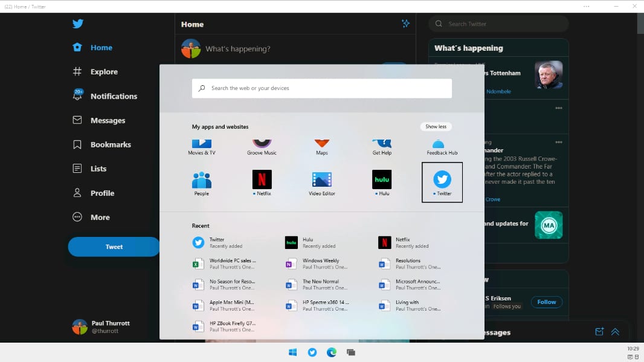Expand the Messages drawer chevron

(615, 332)
